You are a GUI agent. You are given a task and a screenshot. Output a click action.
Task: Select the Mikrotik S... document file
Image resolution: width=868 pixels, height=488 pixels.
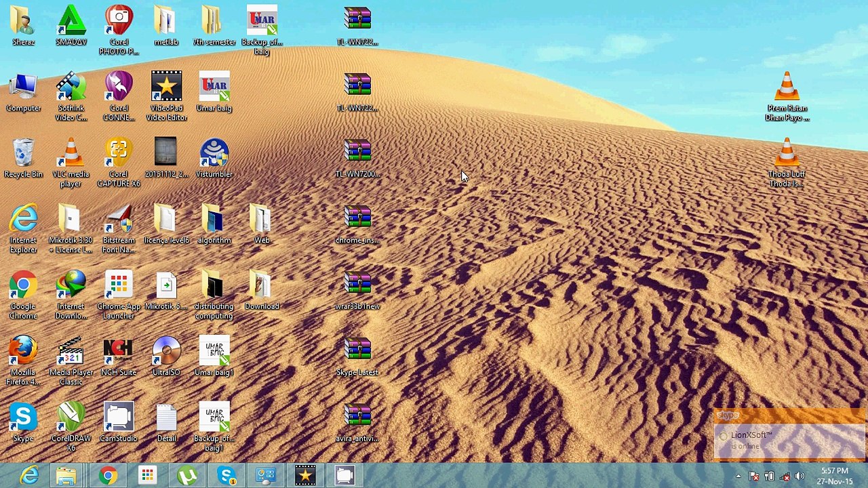166,291
